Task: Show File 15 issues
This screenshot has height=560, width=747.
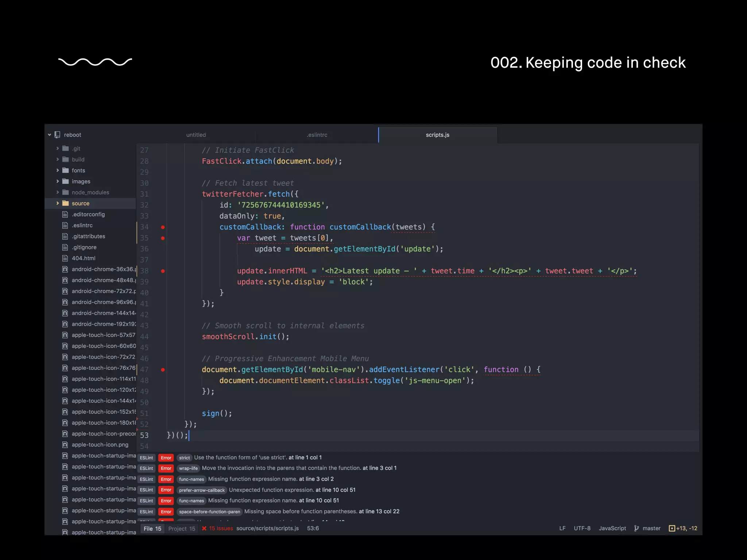Action: point(152,529)
